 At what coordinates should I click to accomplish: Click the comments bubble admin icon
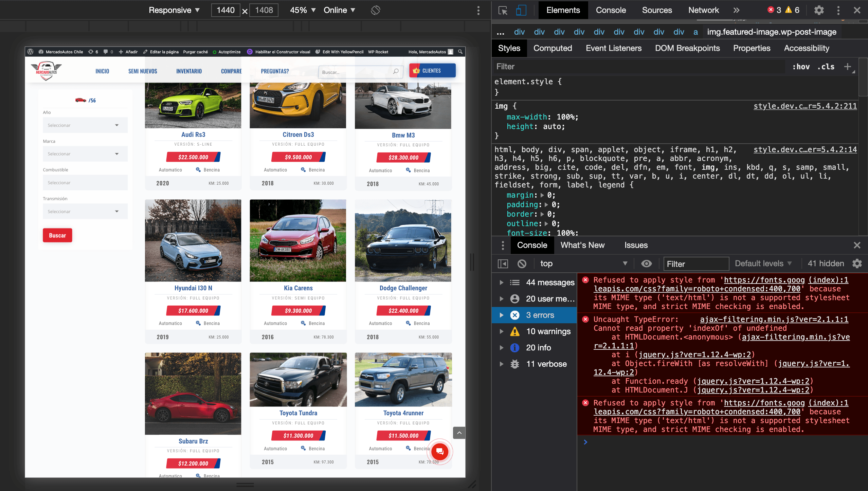click(108, 52)
